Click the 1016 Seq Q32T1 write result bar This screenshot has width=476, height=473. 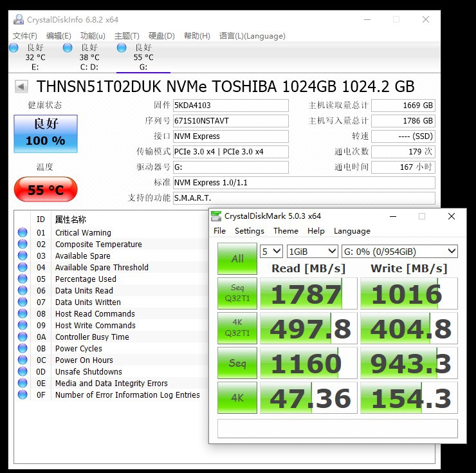(409, 293)
